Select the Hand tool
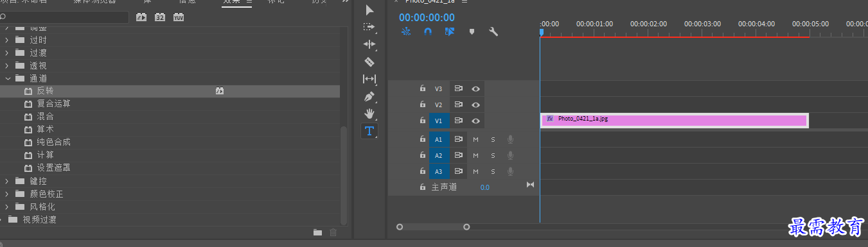 (x=369, y=114)
